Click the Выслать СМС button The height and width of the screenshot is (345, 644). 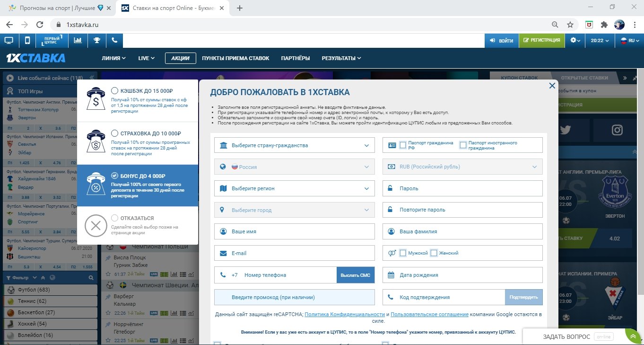[x=356, y=275]
